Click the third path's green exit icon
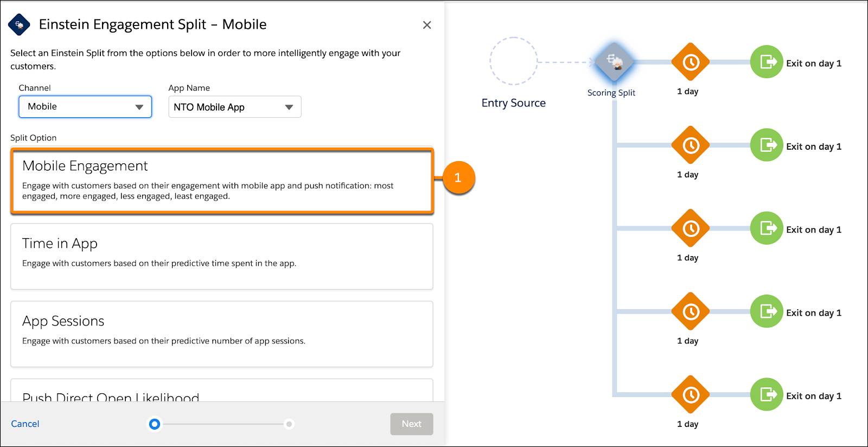 tap(767, 228)
